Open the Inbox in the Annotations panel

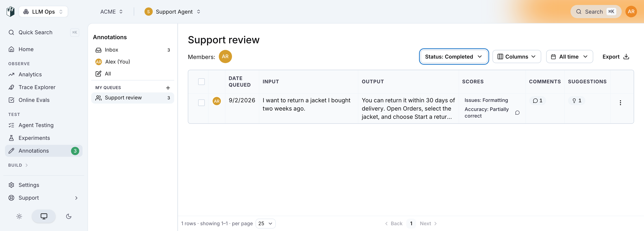pos(133,50)
